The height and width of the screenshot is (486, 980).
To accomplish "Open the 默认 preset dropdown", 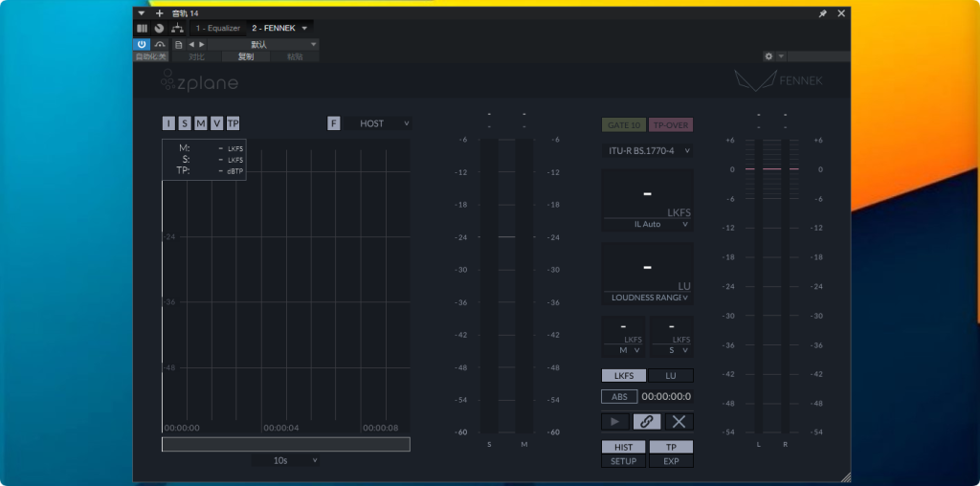I will [263, 44].
